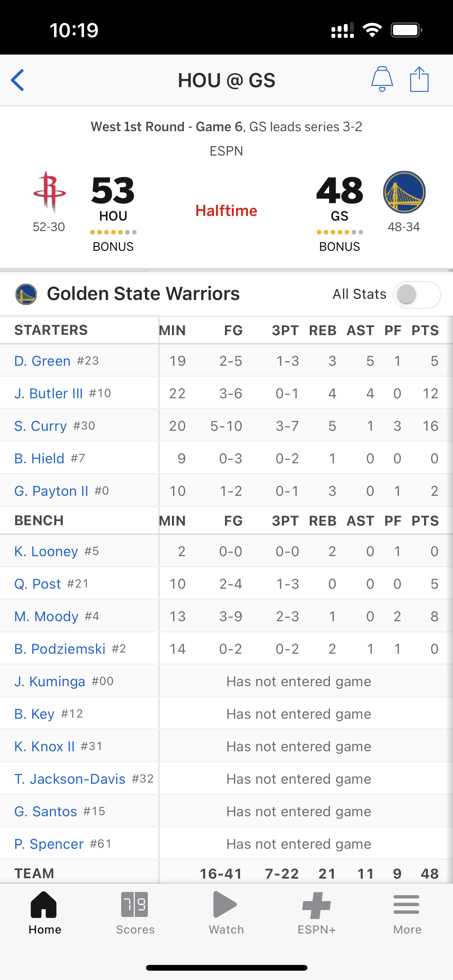Tap the ESPN+ plus icon
The height and width of the screenshot is (980, 453).
point(317,905)
